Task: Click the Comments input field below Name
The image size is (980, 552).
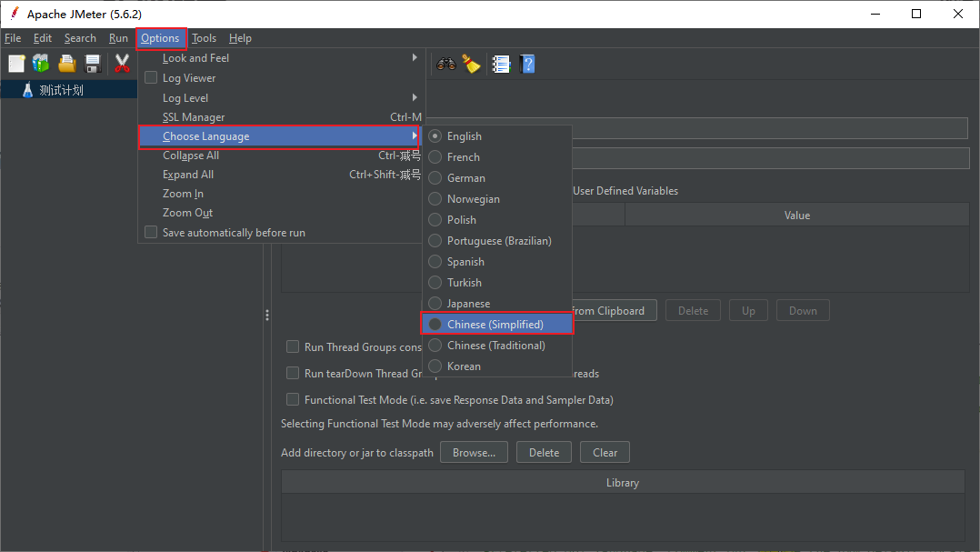Action: [x=771, y=158]
